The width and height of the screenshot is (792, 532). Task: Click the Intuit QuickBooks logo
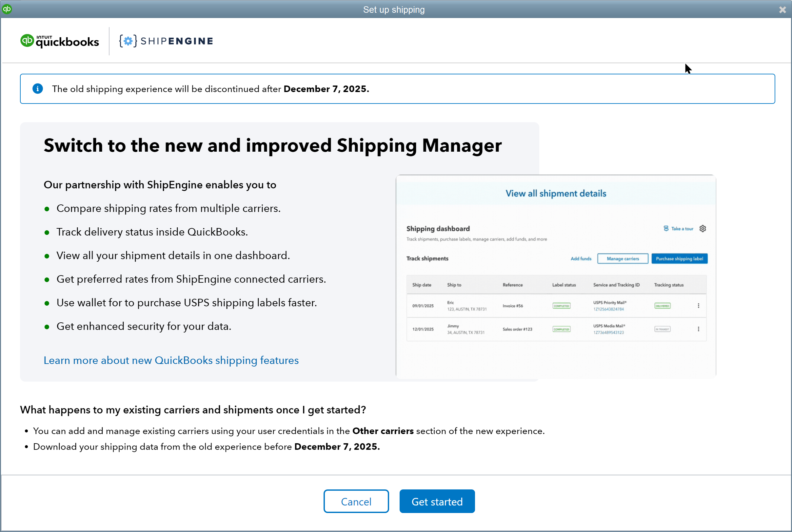(60, 41)
